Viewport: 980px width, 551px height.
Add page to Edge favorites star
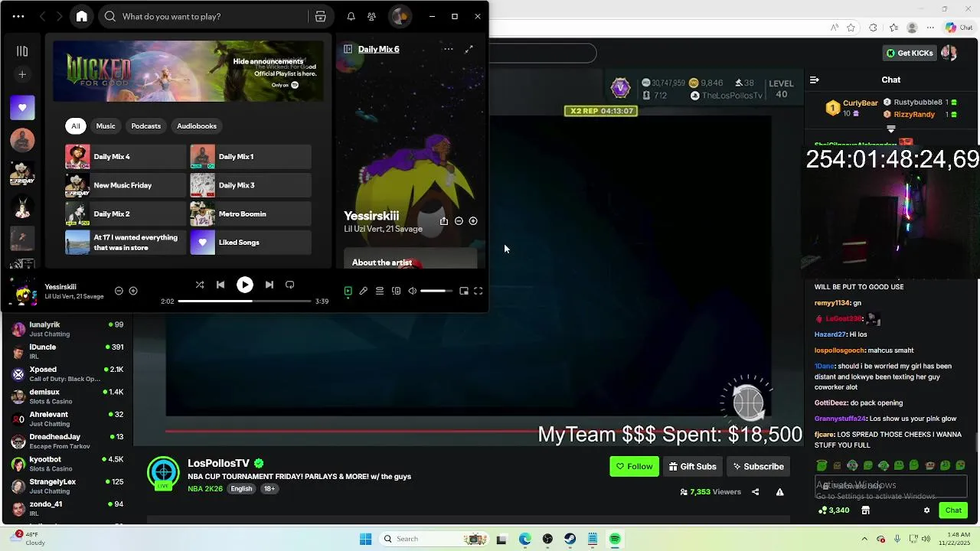[x=851, y=28]
